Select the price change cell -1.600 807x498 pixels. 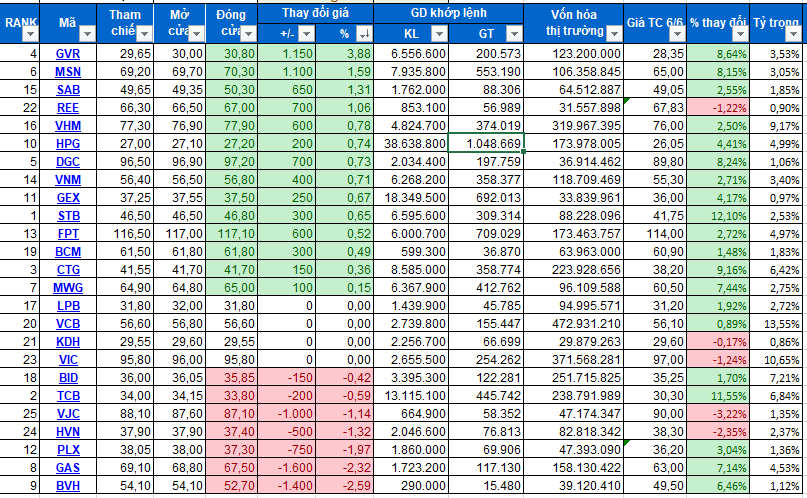[287, 468]
